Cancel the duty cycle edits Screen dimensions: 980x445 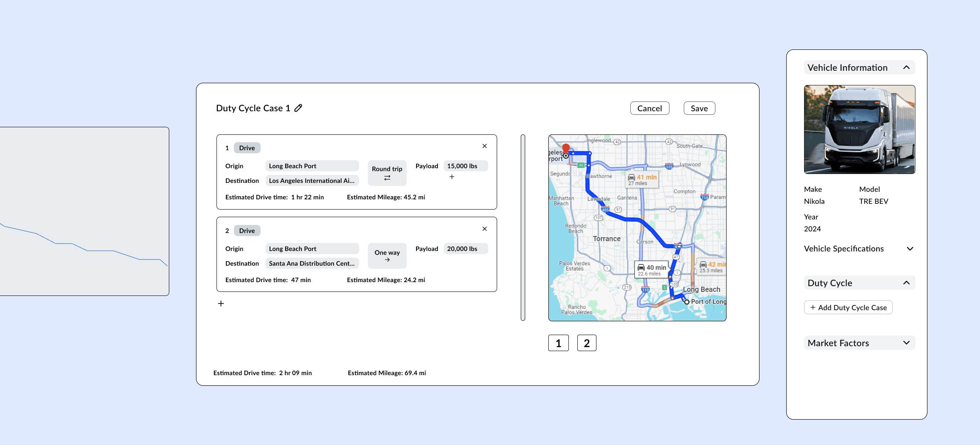[650, 108]
